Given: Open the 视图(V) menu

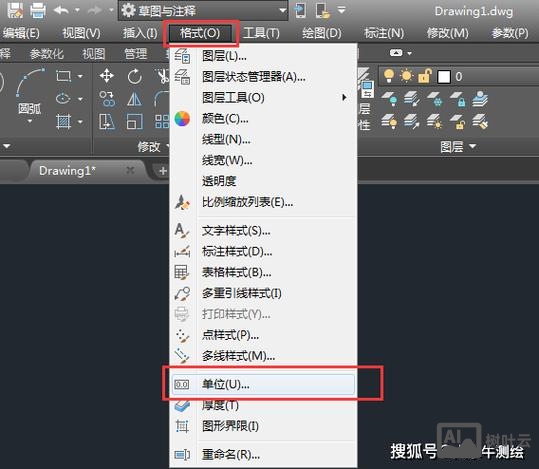Looking at the screenshot, I should point(81,33).
